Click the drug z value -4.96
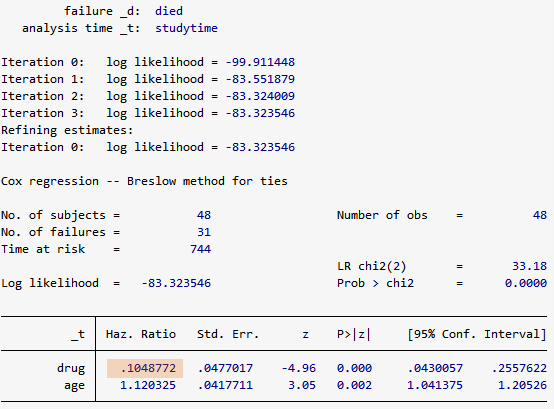Image resolution: width=554 pixels, height=409 pixels. tap(299, 368)
